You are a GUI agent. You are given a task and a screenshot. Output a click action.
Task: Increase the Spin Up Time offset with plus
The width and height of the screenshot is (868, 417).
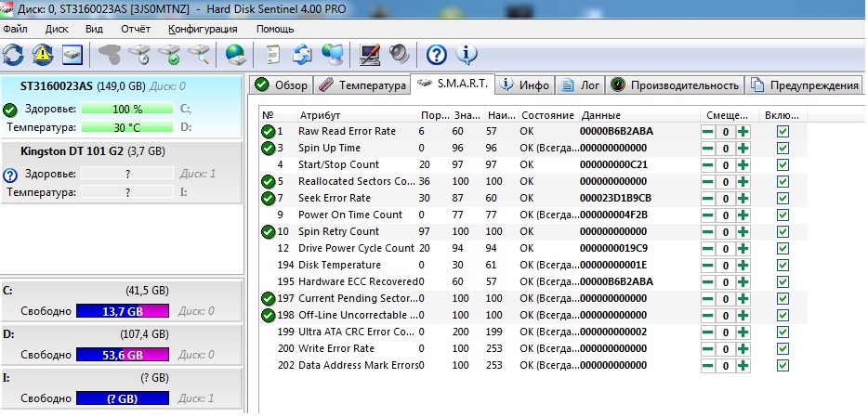click(x=743, y=149)
